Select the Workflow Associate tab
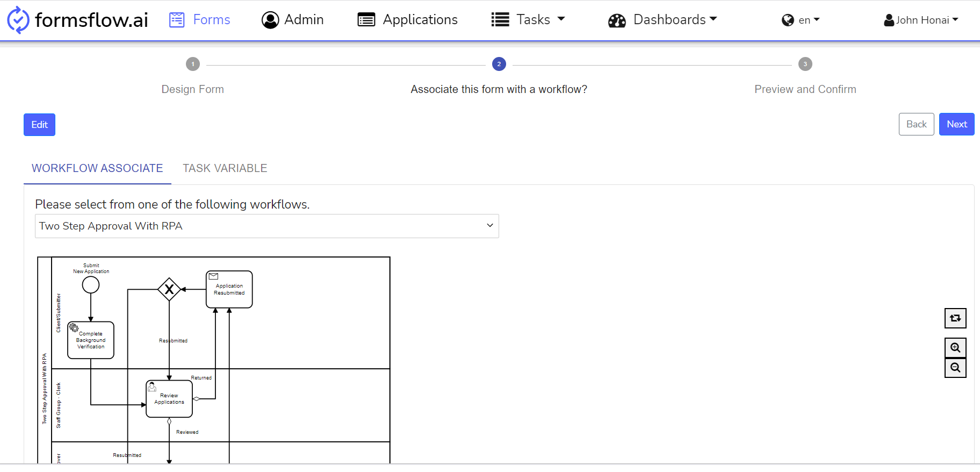Screen dimensions: 980x472 pos(97,168)
